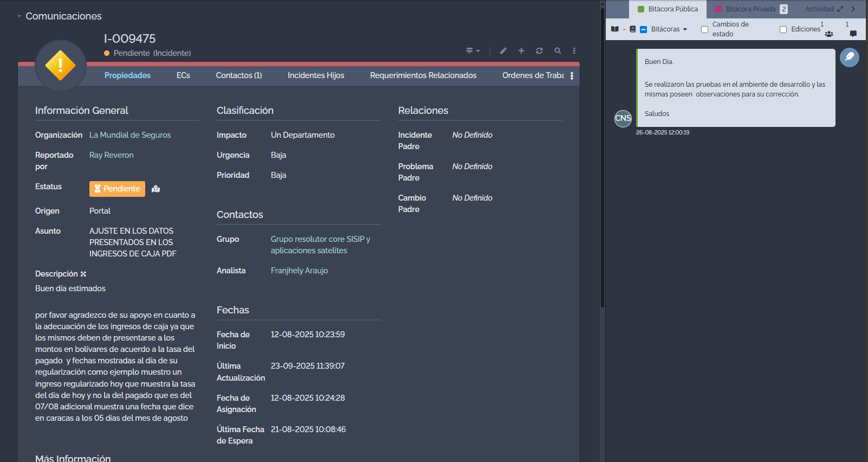This screenshot has width=868, height=462.
Task: Click the open book icon in log toolbar
Action: click(x=615, y=29)
